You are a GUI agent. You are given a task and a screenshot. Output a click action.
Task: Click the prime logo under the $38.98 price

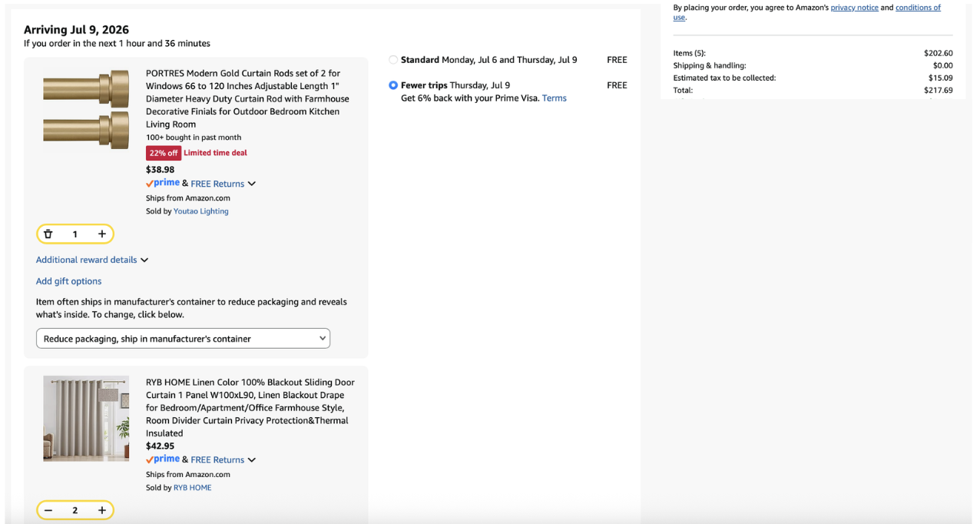163,183
